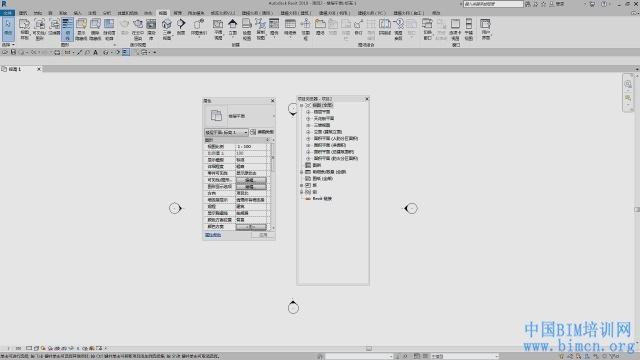Screen dimensions: 640x360
Task: Open the Structure ribbon tab
Action: 38,13
